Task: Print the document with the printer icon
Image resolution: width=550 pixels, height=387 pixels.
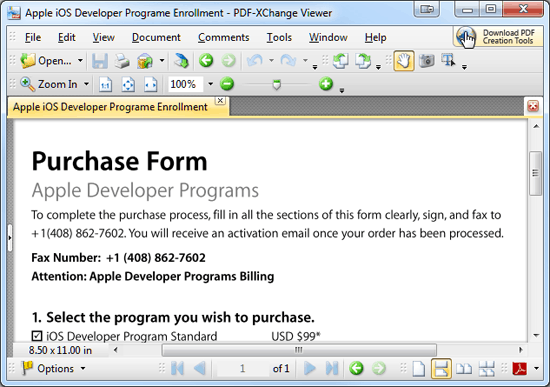Action: [x=122, y=61]
